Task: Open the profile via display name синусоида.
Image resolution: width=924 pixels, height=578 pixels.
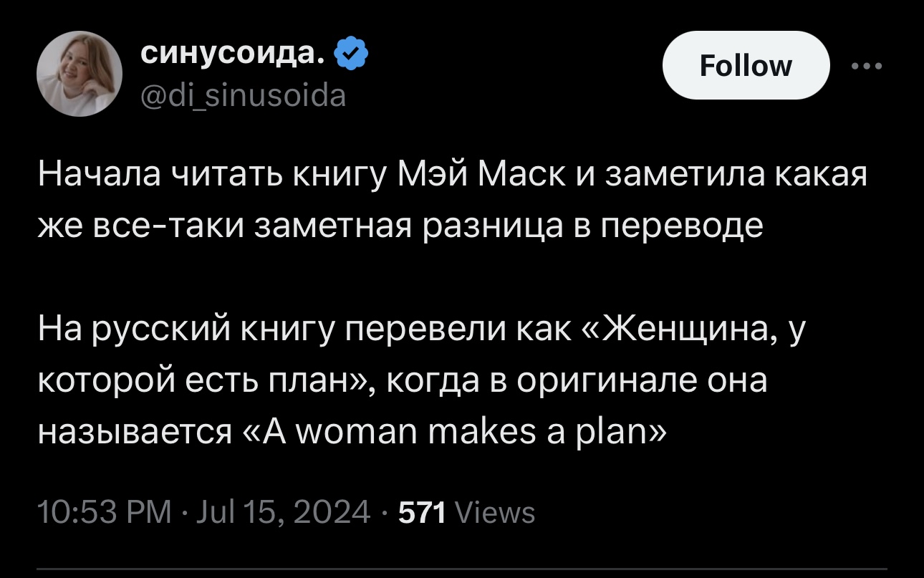Action: tap(234, 54)
